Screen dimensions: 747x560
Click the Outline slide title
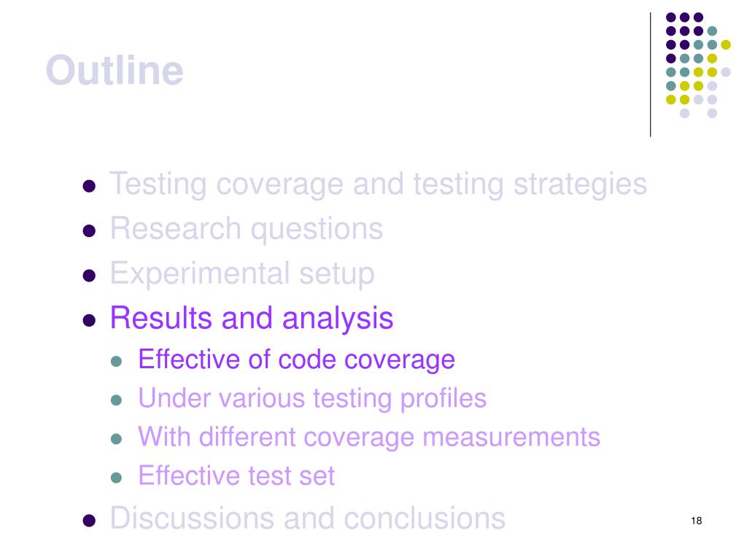pyautogui.click(x=115, y=71)
